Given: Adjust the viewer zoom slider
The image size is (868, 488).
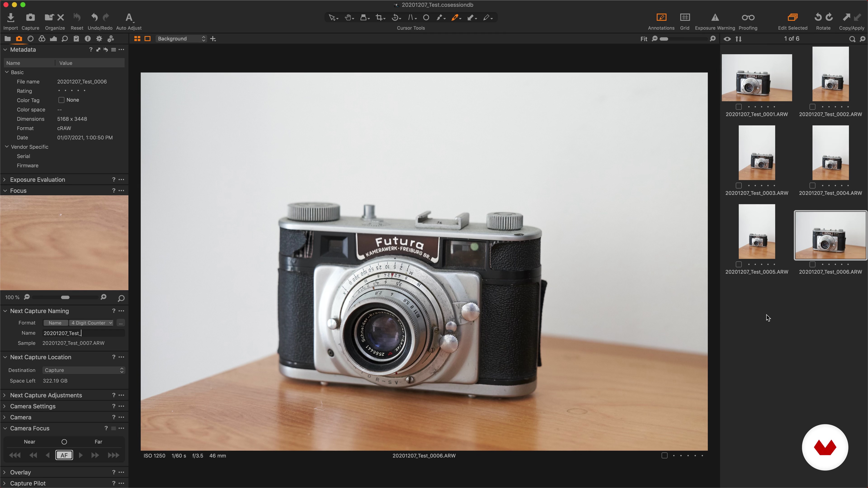Looking at the screenshot, I should (684, 39).
